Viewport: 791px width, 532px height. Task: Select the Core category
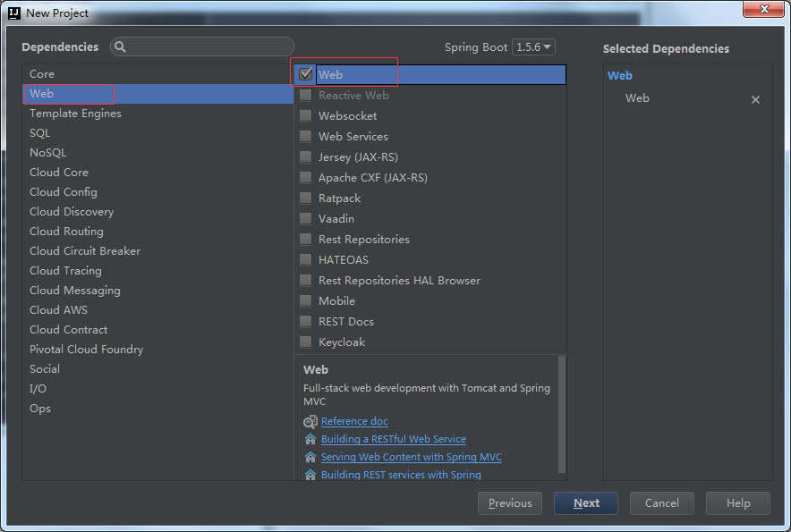click(x=157, y=74)
